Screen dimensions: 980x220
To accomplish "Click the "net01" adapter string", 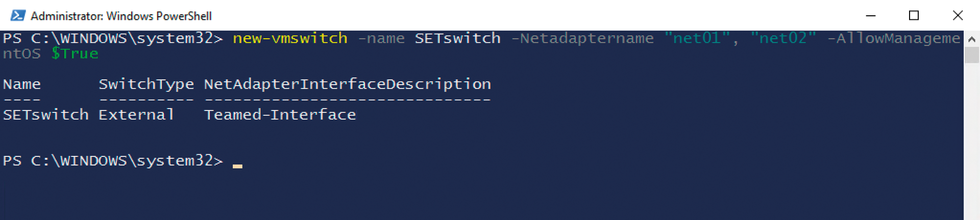I will [x=697, y=38].
